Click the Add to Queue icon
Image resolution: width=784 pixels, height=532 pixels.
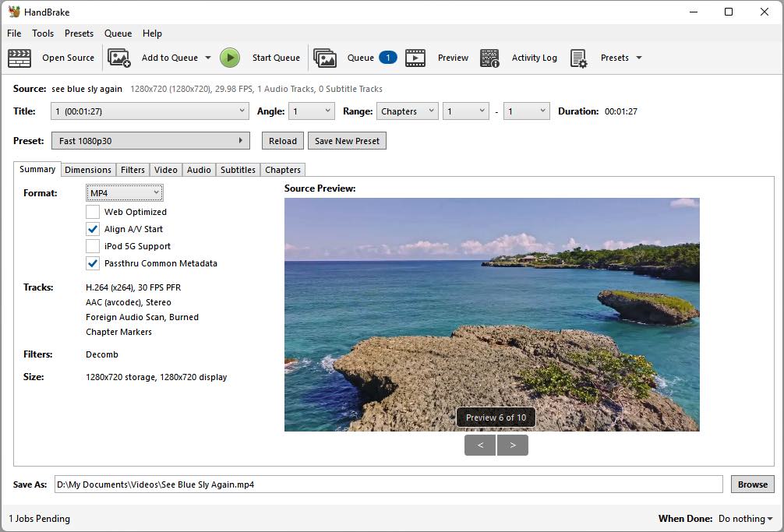tap(119, 58)
